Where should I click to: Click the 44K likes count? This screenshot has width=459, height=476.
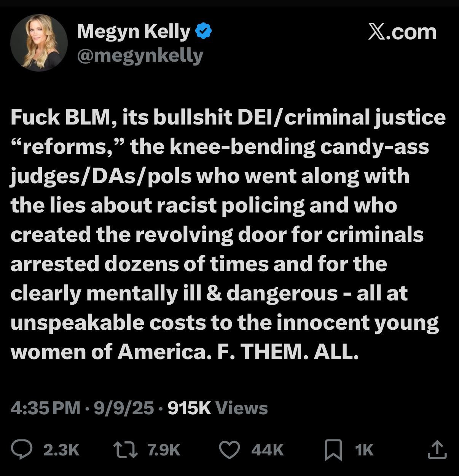pyautogui.click(x=268, y=450)
